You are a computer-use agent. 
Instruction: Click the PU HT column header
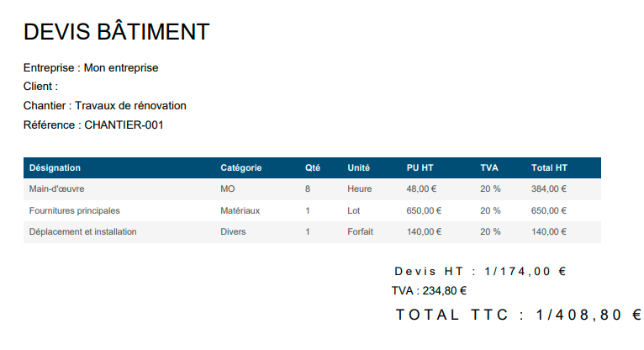tap(420, 167)
